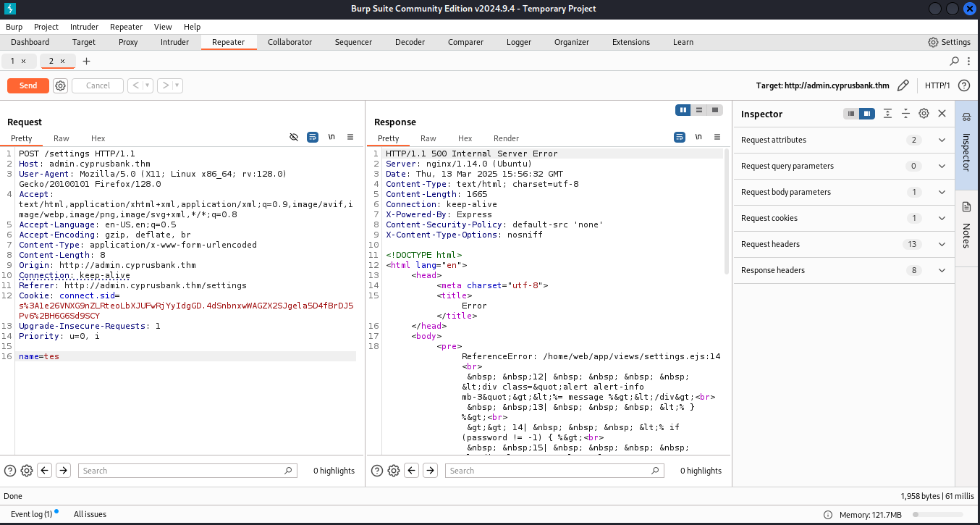This screenshot has width=980, height=525.
Task: Collapse all Inspector sections
Action: click(905, 114)
